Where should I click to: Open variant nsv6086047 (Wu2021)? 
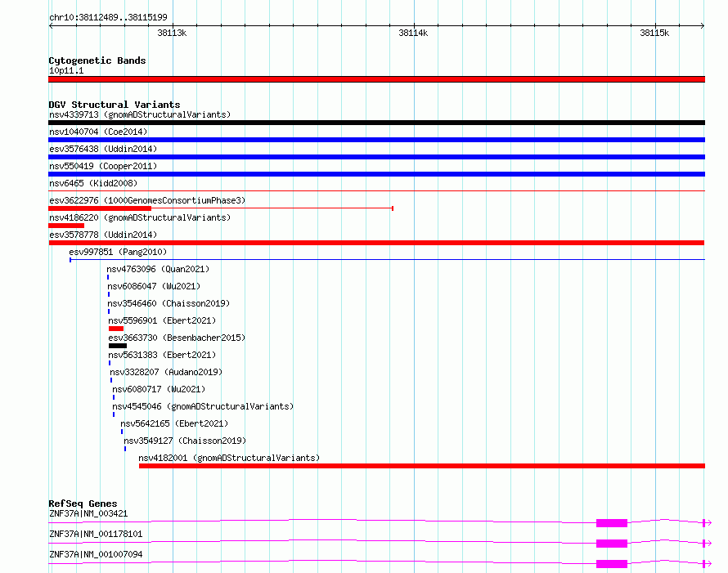click(x=154, y=286)
